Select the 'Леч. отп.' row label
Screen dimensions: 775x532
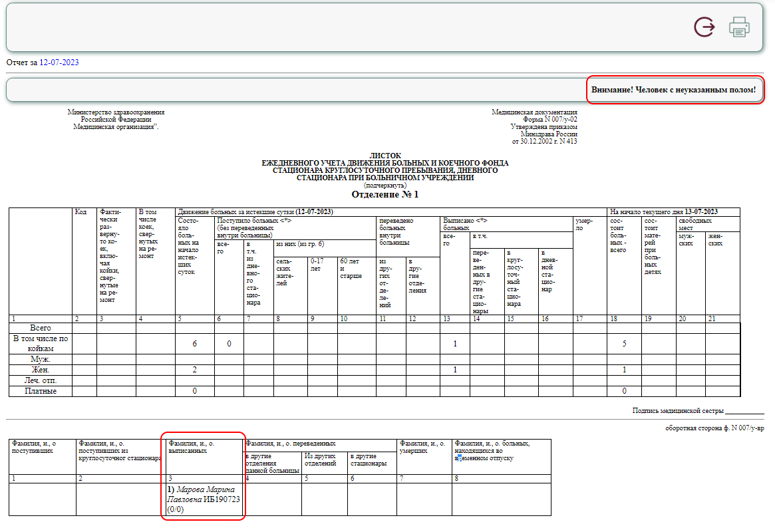[40, 380]
